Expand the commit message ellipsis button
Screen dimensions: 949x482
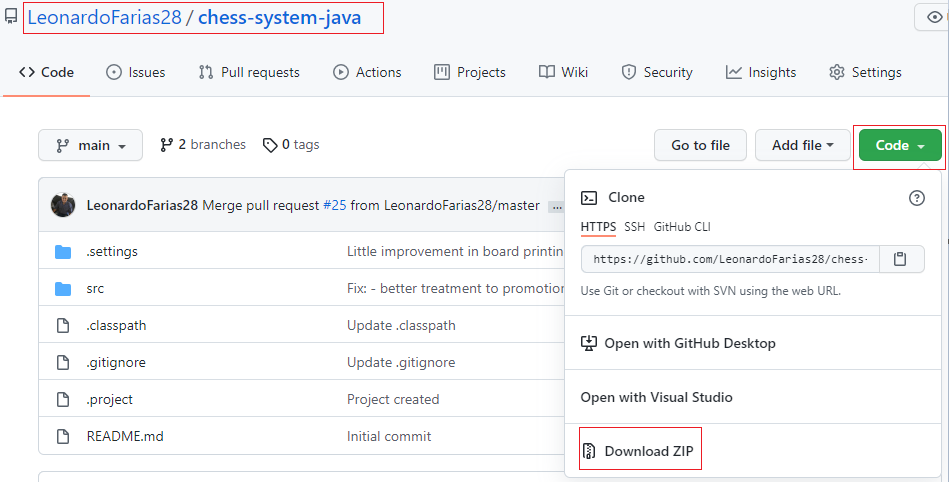(x=556, y=207)
